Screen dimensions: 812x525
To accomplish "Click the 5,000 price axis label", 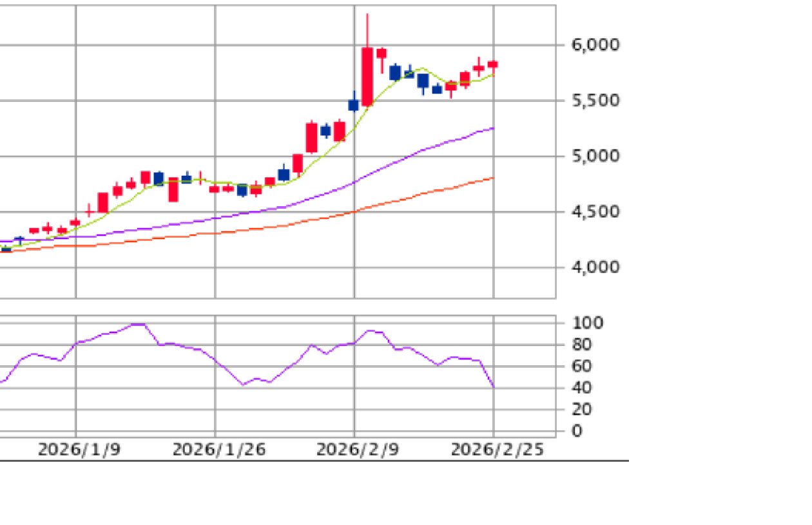I will (x=595, y=156).
